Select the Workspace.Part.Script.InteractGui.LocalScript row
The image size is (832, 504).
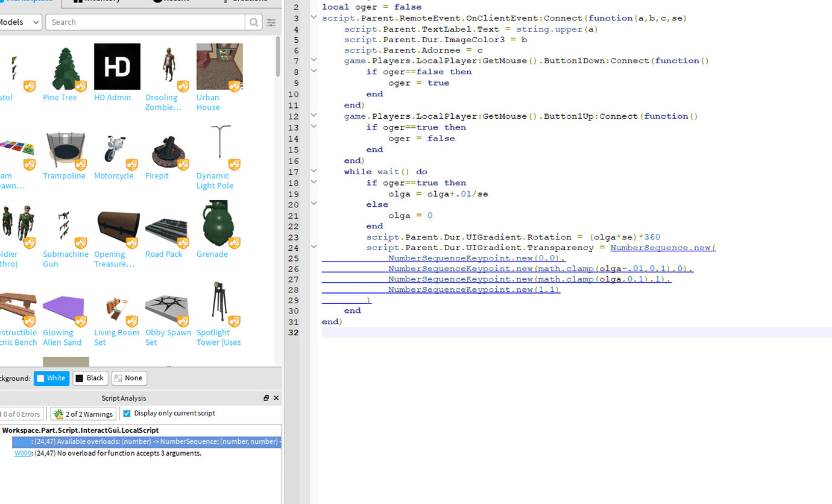click(140, 430)
